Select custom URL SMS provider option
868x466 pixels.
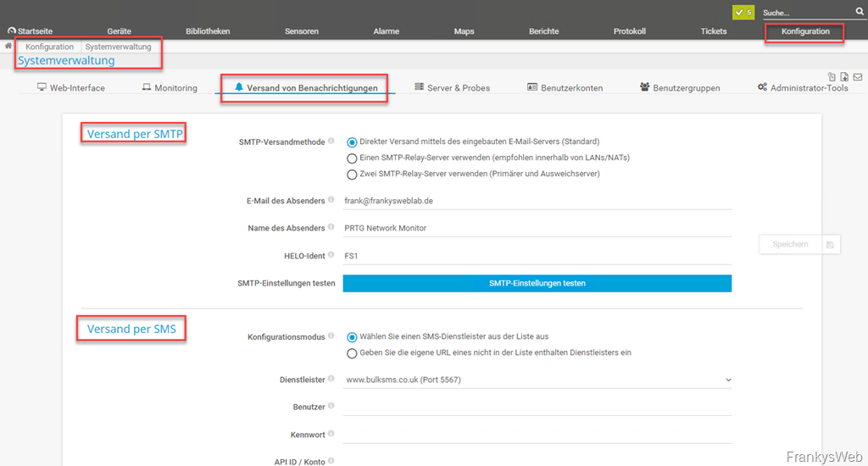(352, 353)
